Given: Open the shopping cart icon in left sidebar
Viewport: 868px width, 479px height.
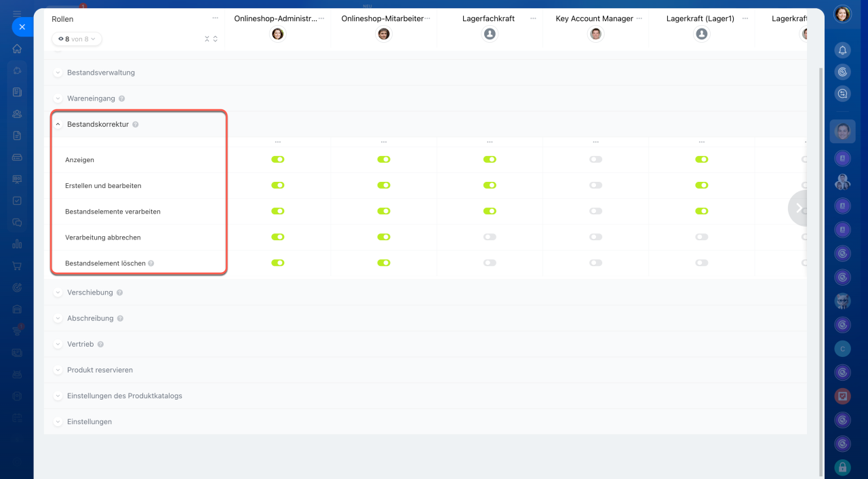Looking at the screenshot, I should 17,266.
